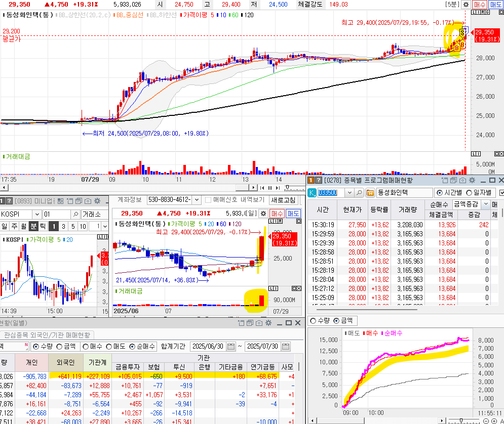
Task: Select 틱 (tick) period tab
Action: pyautogui.click(x=43, y=226)
